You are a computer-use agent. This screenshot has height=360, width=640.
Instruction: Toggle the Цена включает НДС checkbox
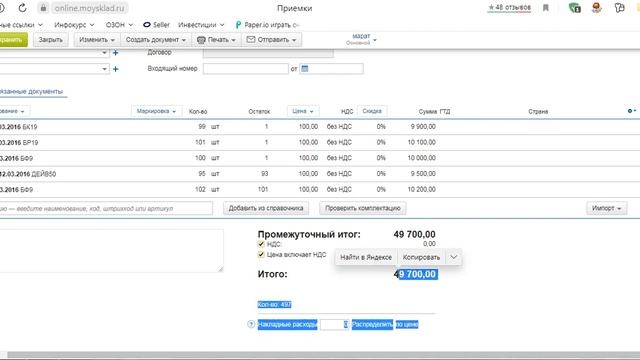(261, 254)
